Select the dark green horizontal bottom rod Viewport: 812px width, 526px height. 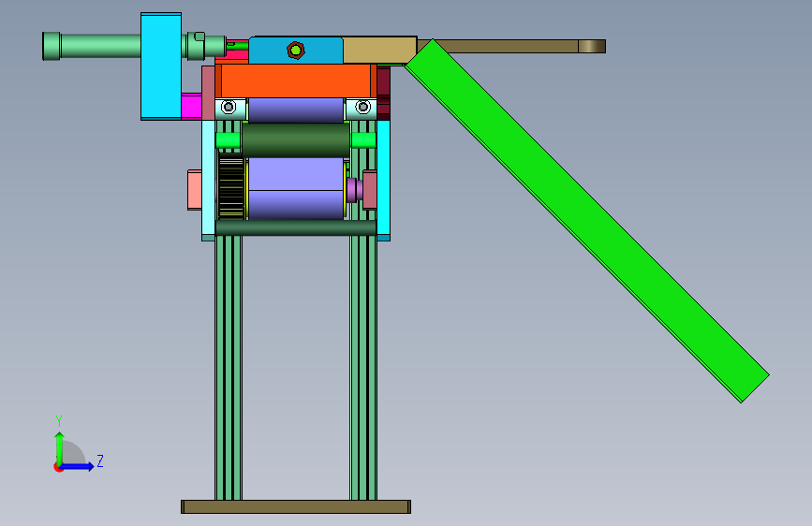pos(296,227)
